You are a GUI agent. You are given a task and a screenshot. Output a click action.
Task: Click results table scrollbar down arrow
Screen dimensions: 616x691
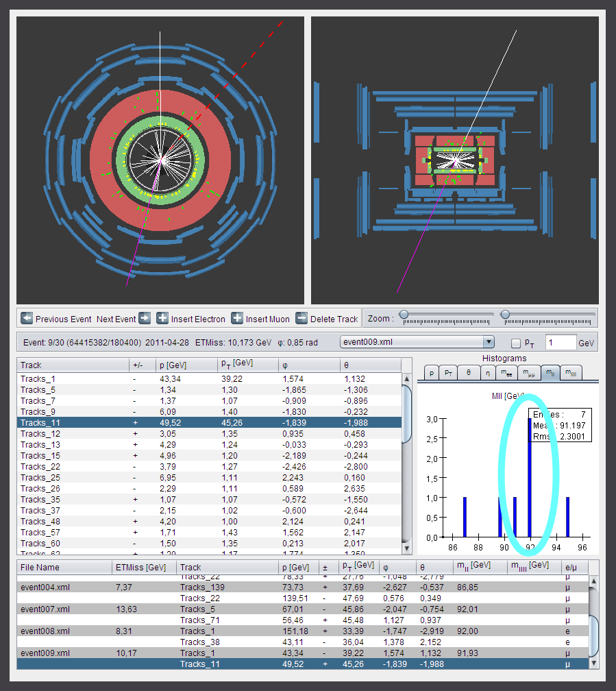click(593, 664)
